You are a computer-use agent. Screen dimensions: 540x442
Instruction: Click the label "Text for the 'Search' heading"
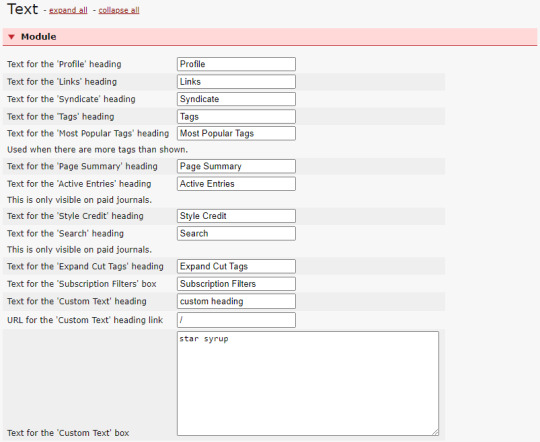point(65,234)
